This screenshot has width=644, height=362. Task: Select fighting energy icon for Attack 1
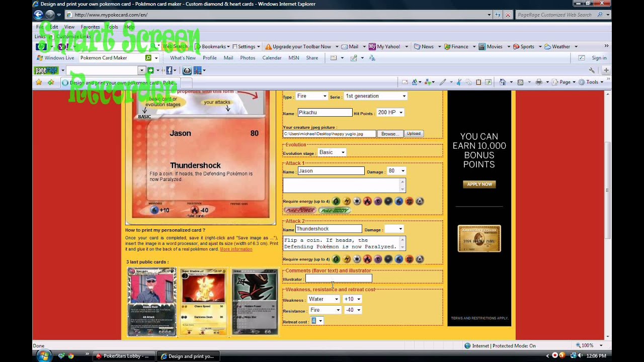(409, 201)
